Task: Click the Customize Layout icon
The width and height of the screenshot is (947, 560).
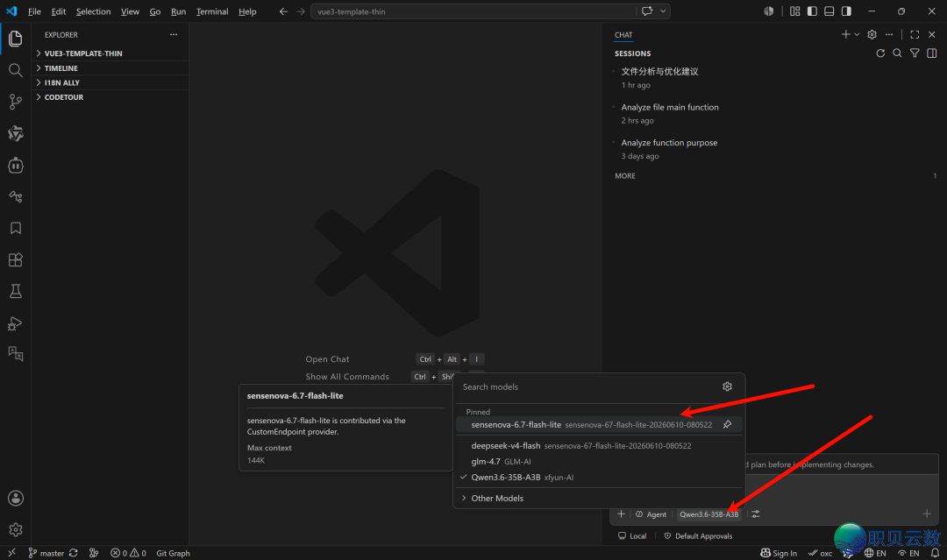Action: click(x=794, y=11)
